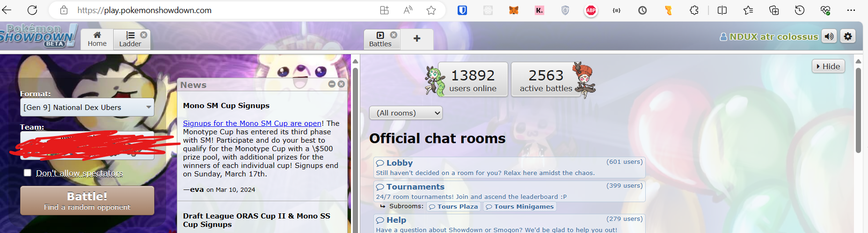Open the Format selection dropdown
This screenshot has width=868, height=233.
click(x=87, y=107)
